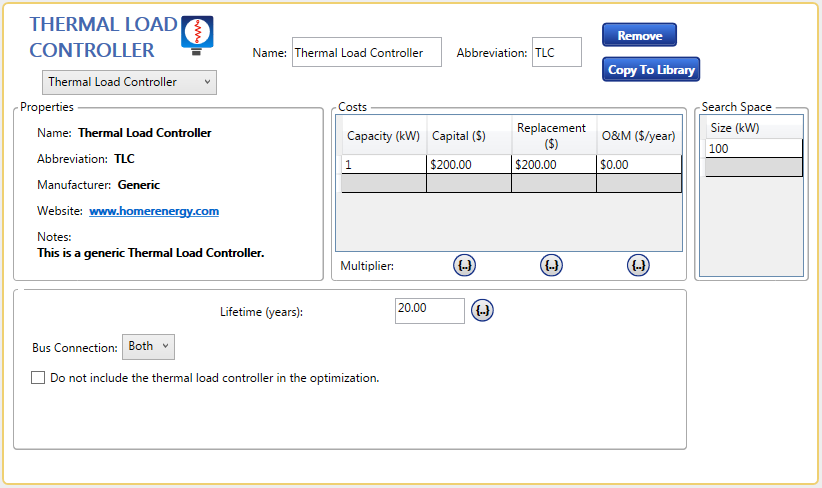Image resolution: width=822 pixels, height=488 pixels.
Task: Expand the Thermal Load Controller type dropdown
Action: point(129,82)
